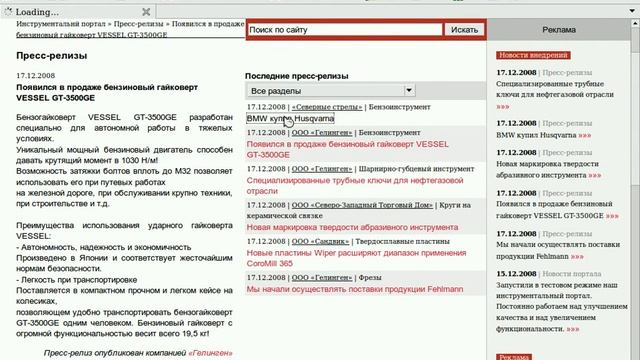The image size is (640, 360).
Task: Open more arrows after трубные ключи sidebar news
Action: click(503, 106)
